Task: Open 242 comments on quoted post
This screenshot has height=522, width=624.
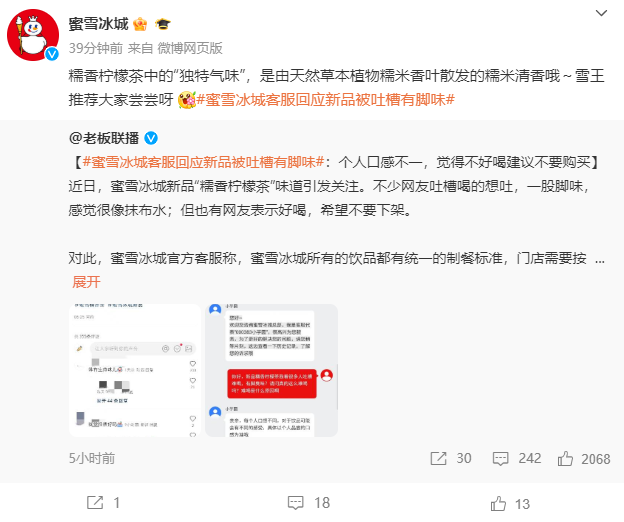Action: coord(517,458)
